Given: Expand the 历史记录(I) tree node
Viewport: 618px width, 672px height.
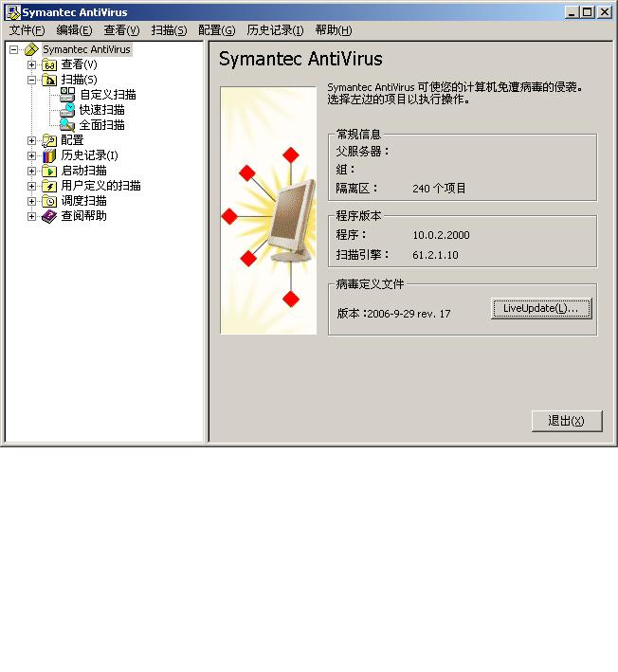Looking at the screenshot, I should [x=31, y=155].
